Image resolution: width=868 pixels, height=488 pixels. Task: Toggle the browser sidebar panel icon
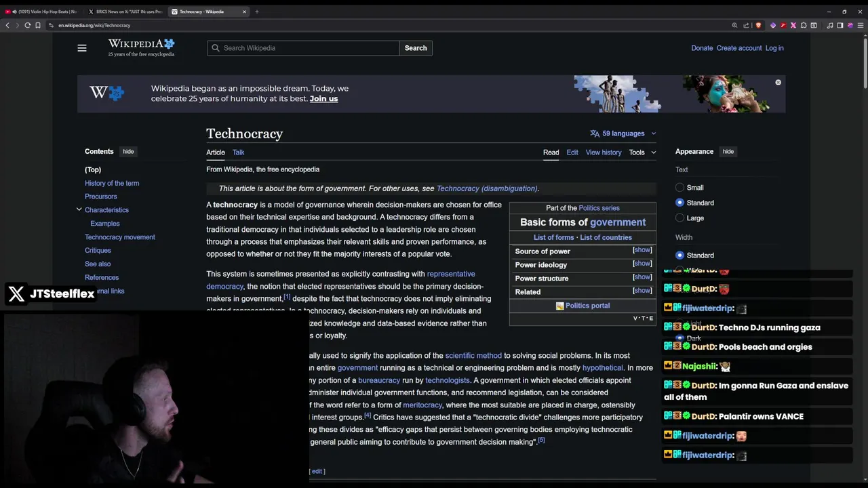840,25
